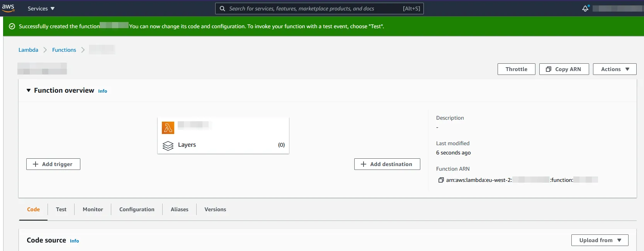Click the Copy ARN button
The image size is (644, 251).
pyautogui.click(x=564, y=69)
